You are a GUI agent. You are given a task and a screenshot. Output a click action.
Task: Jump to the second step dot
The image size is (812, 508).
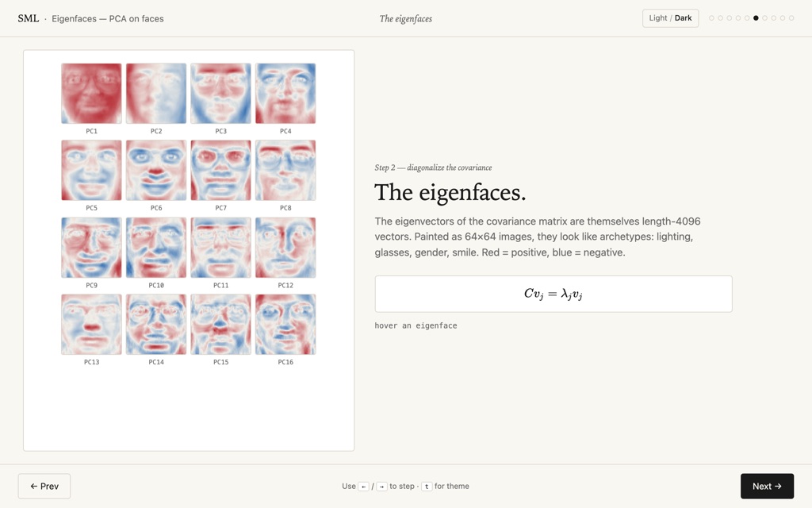click(x=720, y=18)
